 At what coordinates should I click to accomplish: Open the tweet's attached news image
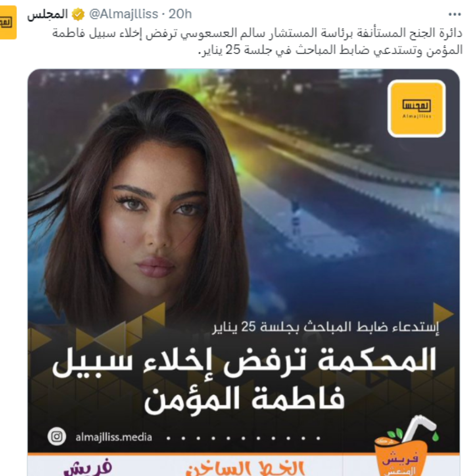(244, 273)
